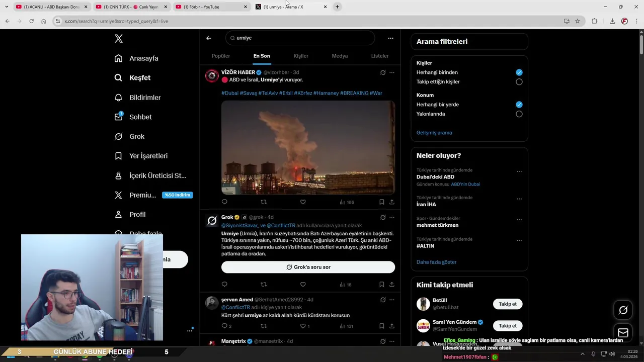Click the #Dubai hashtag
Screen dimensions: 644x362
coord(230,93)
